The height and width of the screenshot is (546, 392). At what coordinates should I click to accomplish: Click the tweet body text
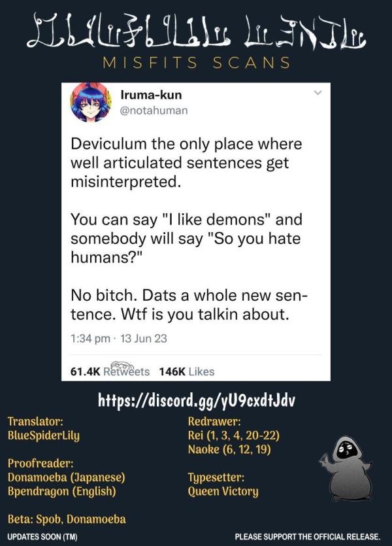click(x=188, y=229)
